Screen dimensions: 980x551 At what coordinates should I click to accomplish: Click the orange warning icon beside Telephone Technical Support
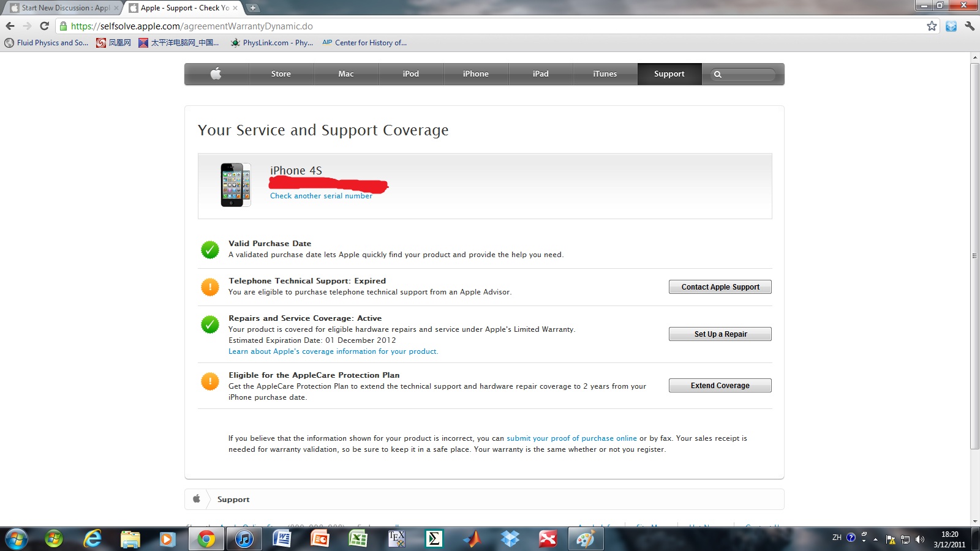pos(210,287)
